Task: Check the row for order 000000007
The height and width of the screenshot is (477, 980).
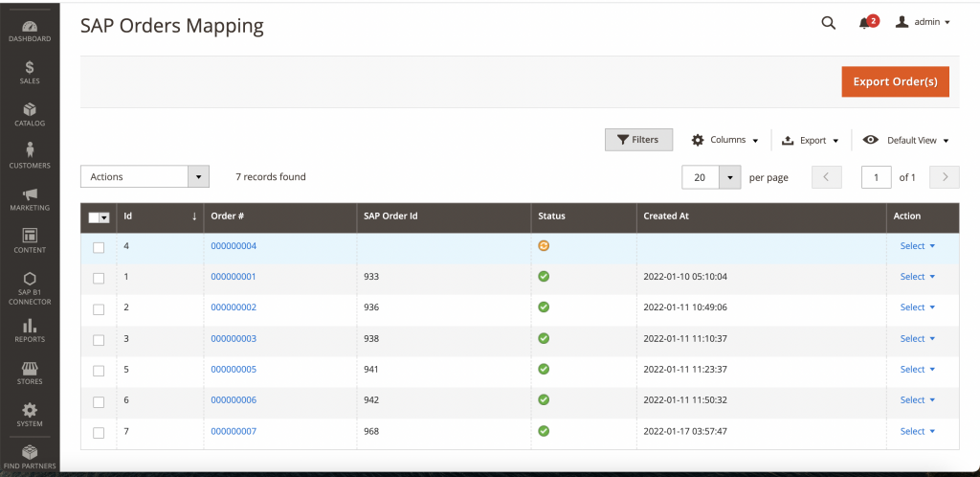Action: 99,433
